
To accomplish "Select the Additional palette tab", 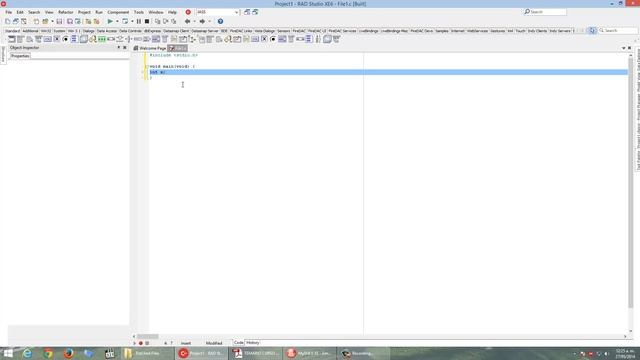I will pos(30,31).
